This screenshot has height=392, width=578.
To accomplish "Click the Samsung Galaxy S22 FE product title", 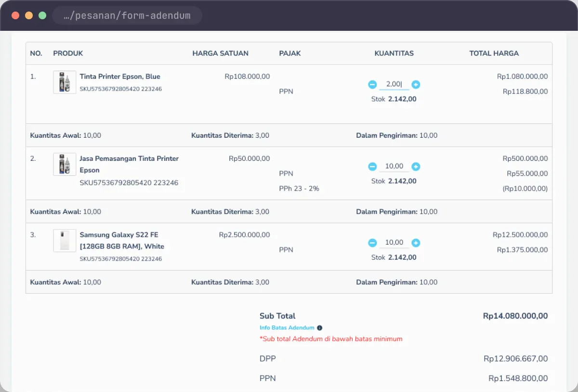I will (x=122, y=240).
